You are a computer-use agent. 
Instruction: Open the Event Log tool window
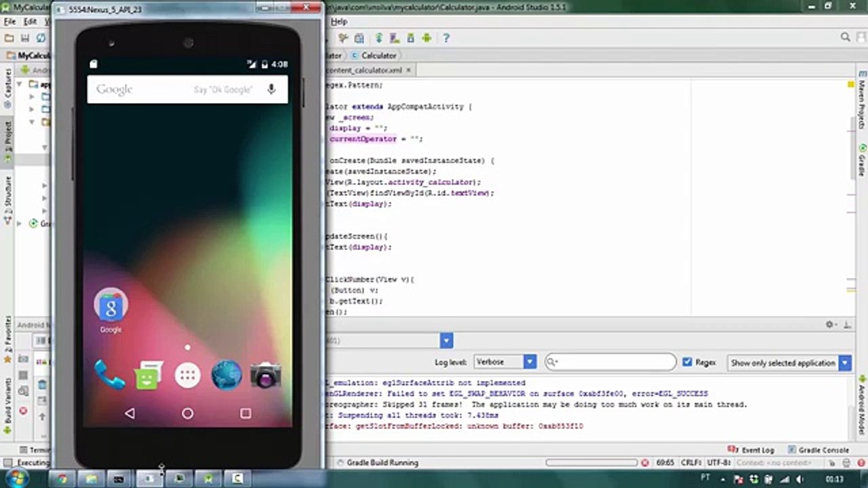pos(751,450)
